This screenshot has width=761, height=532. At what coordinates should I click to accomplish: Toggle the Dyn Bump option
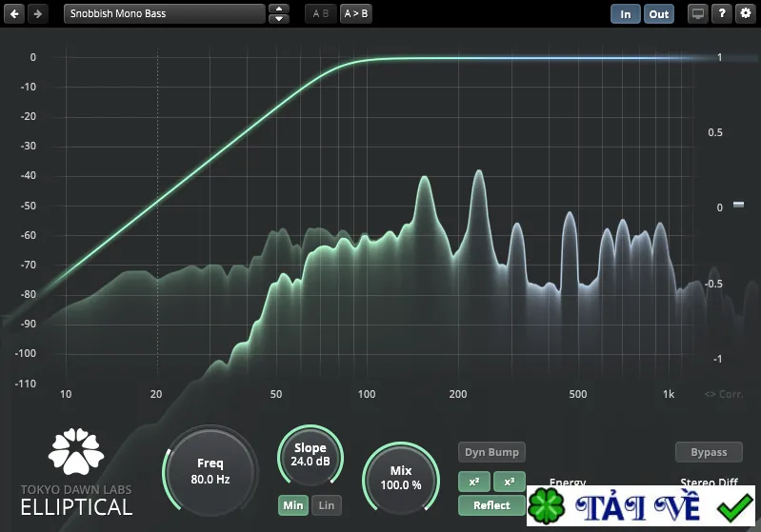[491, 452]
